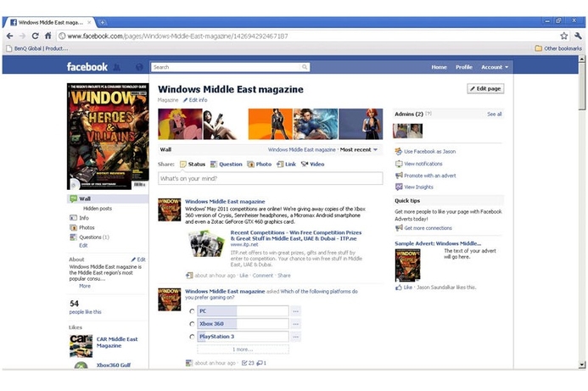Image resolution: width=588 pixels, height=391 pixels.
Task: Expand About text with More link
Action: (x=85, y=286)
